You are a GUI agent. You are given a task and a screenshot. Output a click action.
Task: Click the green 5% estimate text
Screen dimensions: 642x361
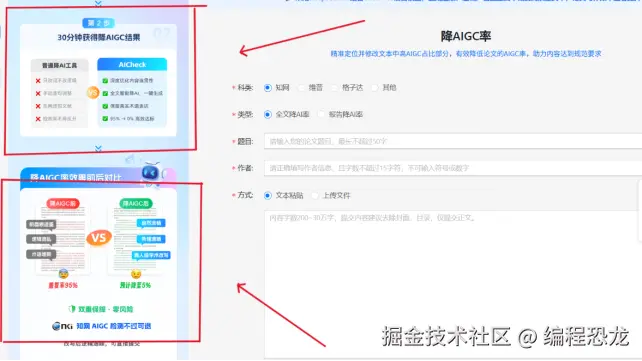click(x=135, y=285)
